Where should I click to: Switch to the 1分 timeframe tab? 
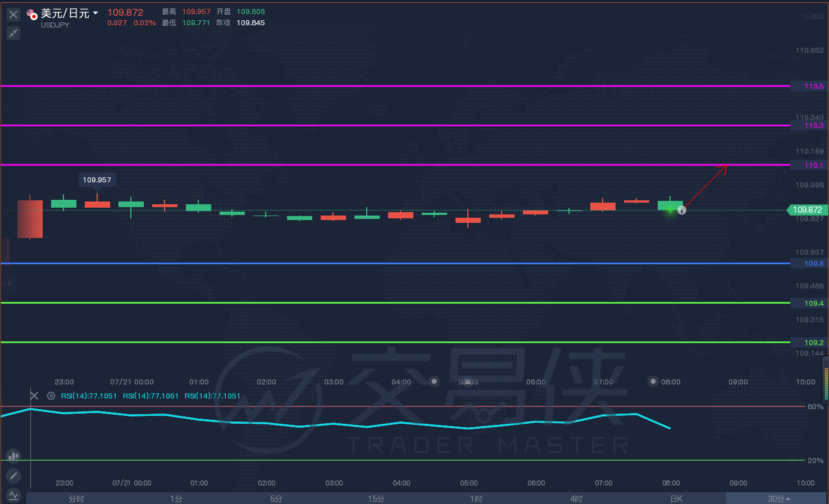176,498
